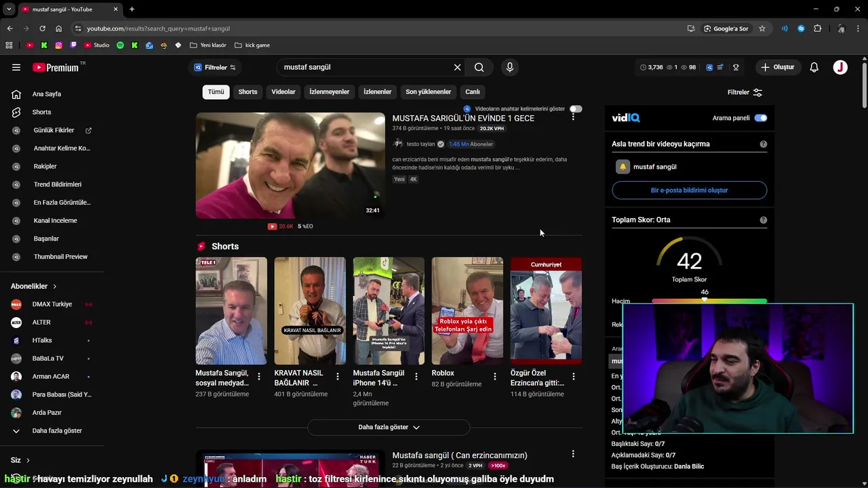Clear the search box with X
The height and width of the screenshot is (488, 868).
click(x=457, y=67)
